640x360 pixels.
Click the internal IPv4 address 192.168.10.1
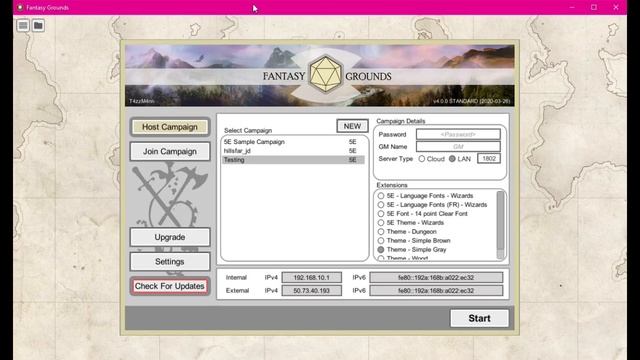pos(311,278)
